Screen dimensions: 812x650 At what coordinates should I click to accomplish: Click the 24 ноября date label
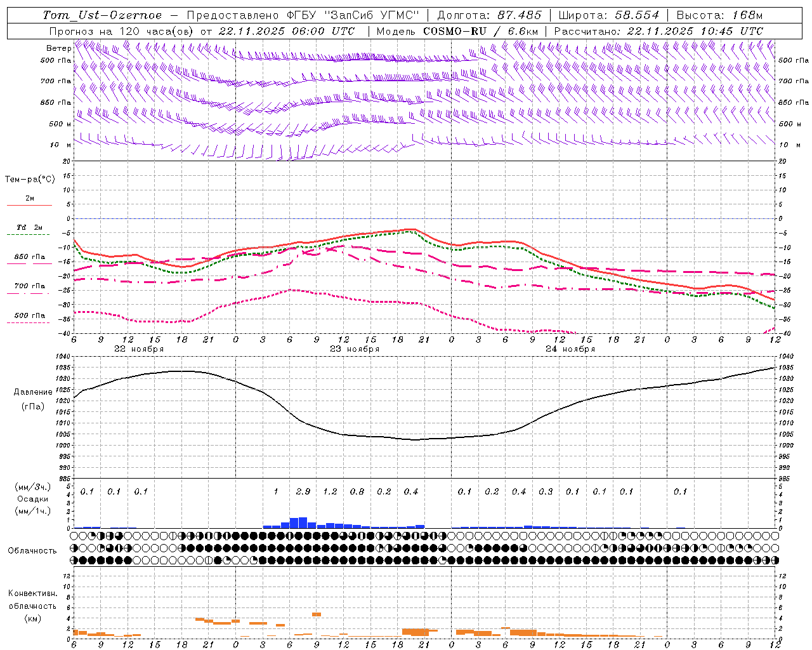[570, 349]
